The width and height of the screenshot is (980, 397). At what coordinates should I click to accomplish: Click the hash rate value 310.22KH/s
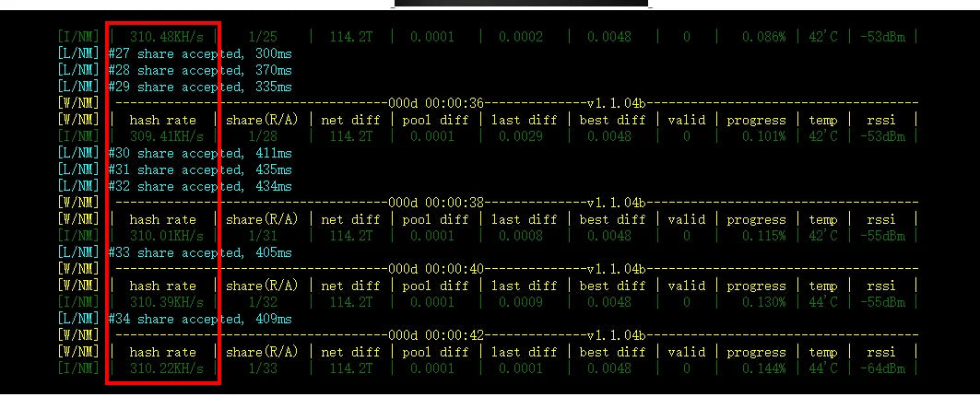[166, 369]
